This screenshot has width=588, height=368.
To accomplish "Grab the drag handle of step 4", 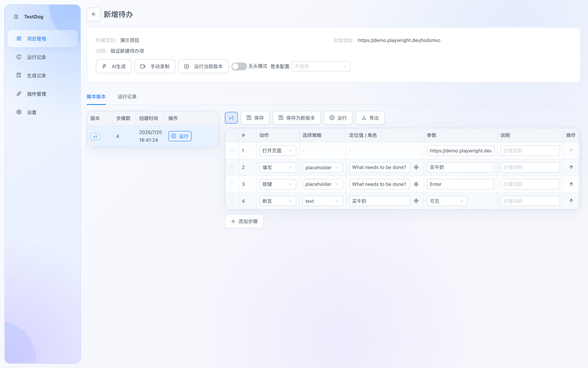I will (232, 201).
